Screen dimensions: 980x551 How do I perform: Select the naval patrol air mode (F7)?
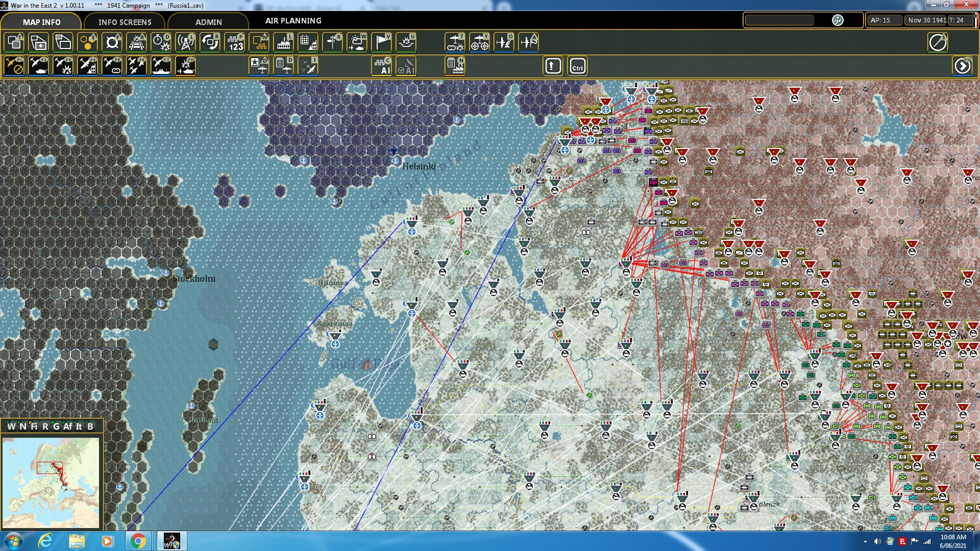(x=161, y=66)
